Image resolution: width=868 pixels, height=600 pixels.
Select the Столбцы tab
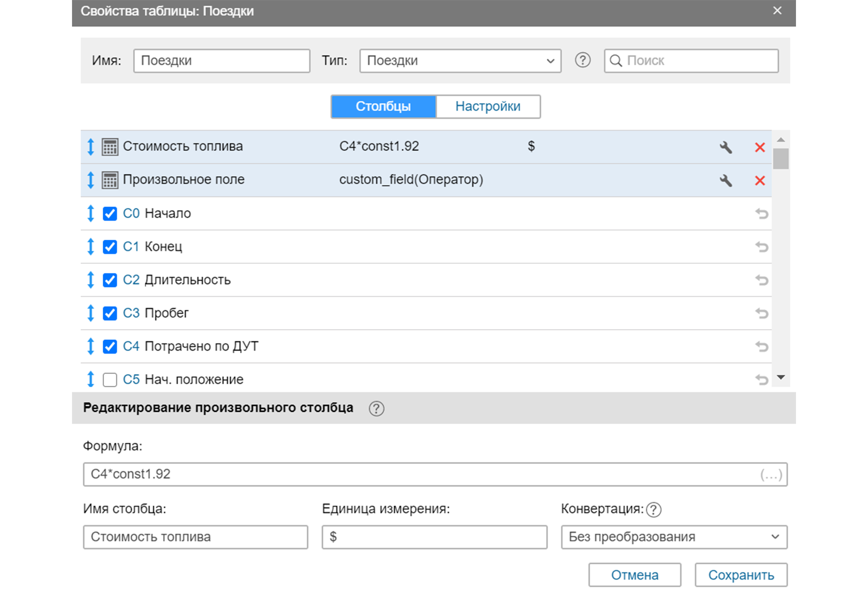(x=383, y=107)
